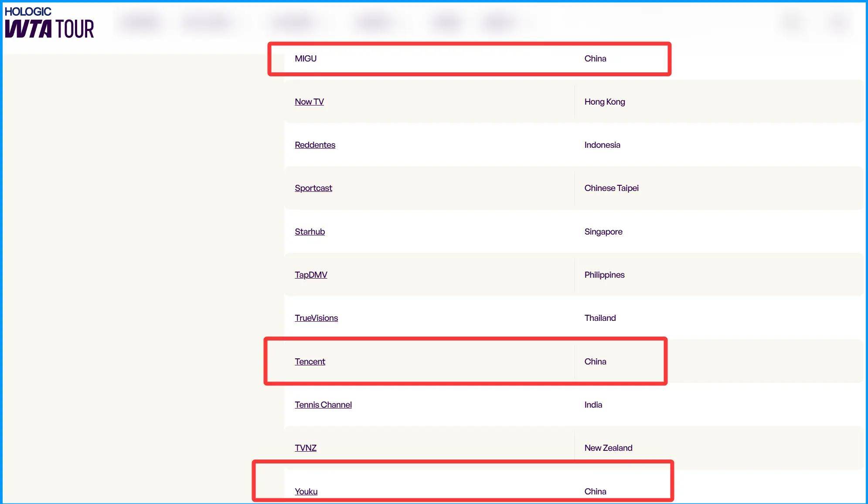Image resolution: width=868 pixels, height=504 pixels.
Task: Open the TVNZ broadcaster link
Action: coord(306,448)
